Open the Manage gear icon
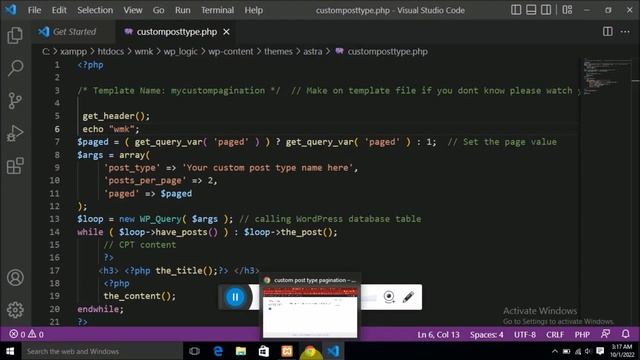Screen dimensions: 640x360 15,310
